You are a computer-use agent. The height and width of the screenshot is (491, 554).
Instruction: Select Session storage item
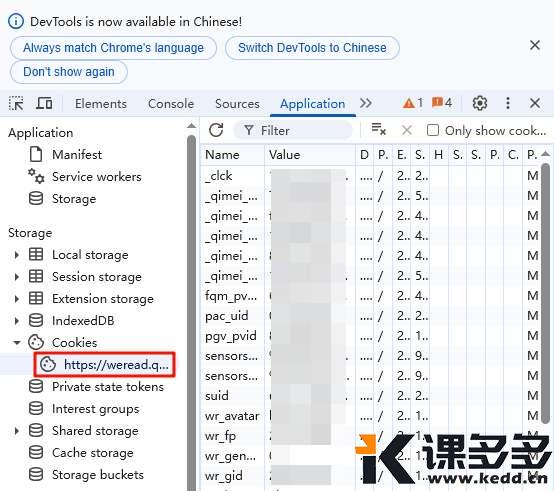click(97, 277)
